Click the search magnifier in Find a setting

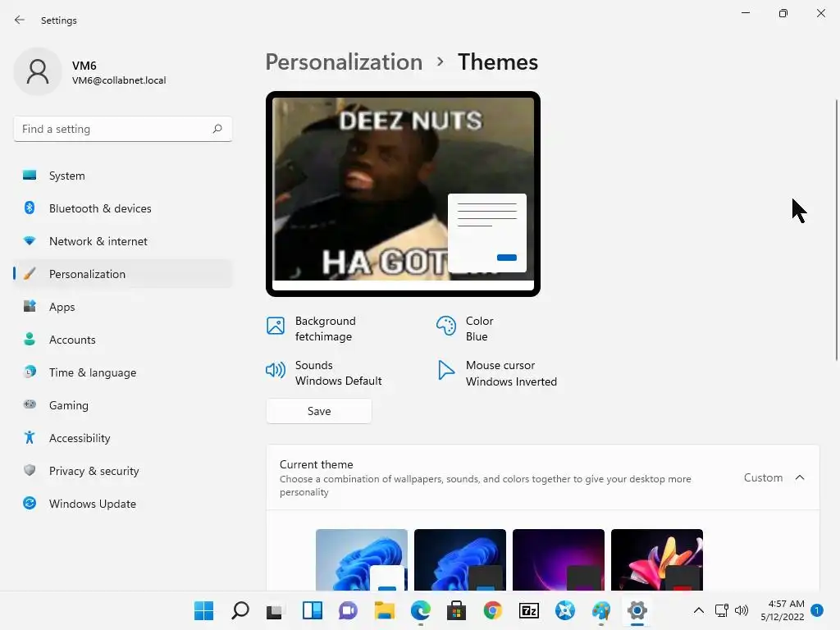(217, 129)
